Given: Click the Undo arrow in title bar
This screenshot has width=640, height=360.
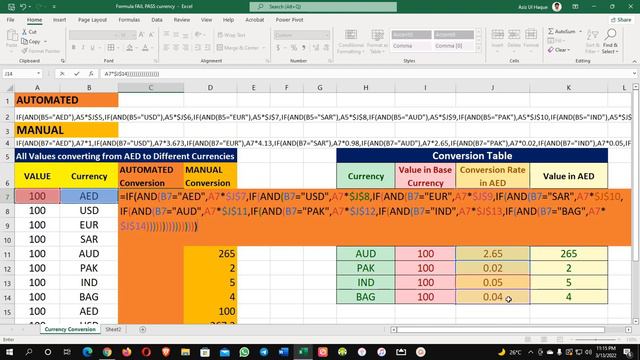Looking at the screenshot, I should [24, 7].
